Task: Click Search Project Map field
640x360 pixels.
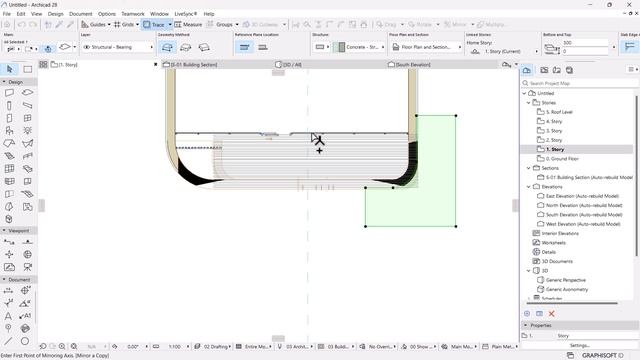Action: [x=580, y=83]
